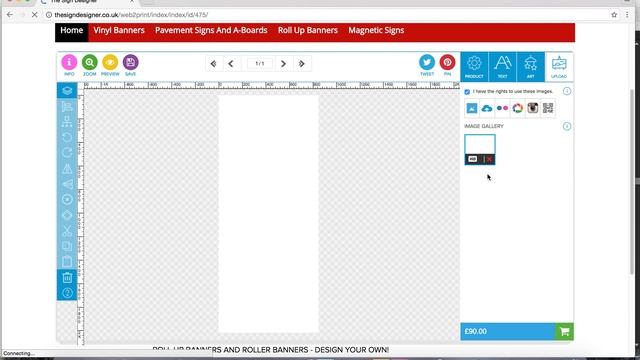Open QR code generator icon

click(x=548, y=108)
